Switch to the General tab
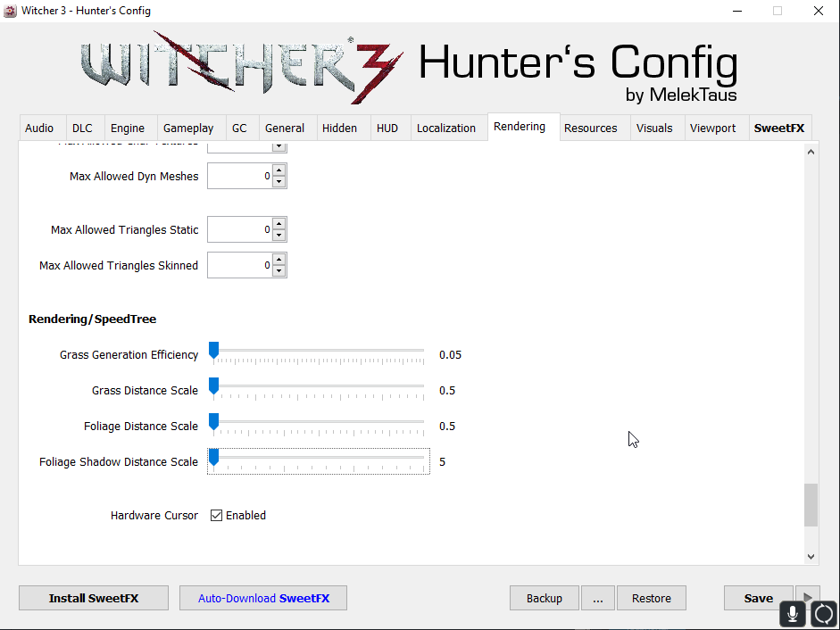Image resolution: width=840 pixels, height=630 pixels. pos(287,128)
